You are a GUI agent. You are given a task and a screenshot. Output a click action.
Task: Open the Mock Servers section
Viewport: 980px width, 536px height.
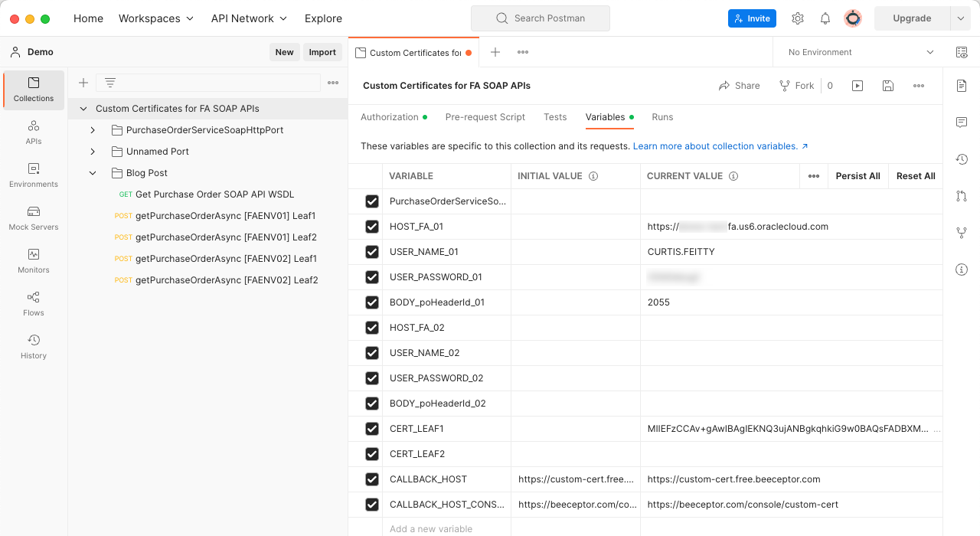coord(33,220)
